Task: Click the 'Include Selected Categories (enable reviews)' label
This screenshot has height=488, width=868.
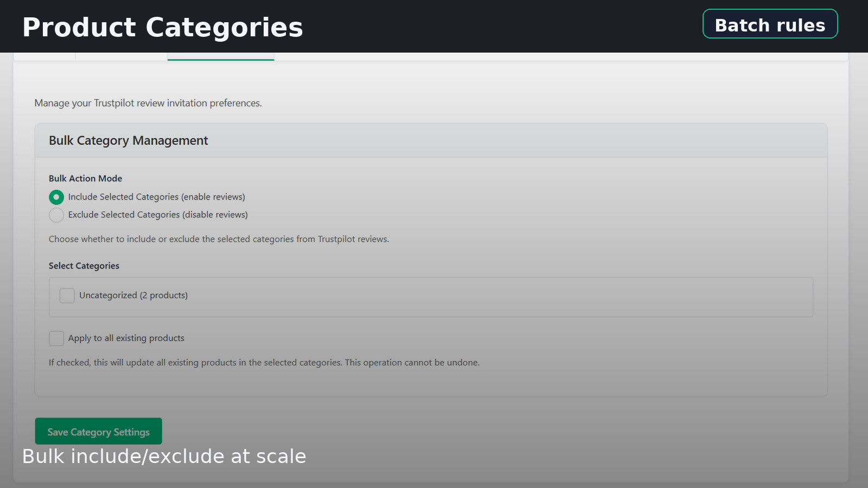Action: tap(156, 197)
